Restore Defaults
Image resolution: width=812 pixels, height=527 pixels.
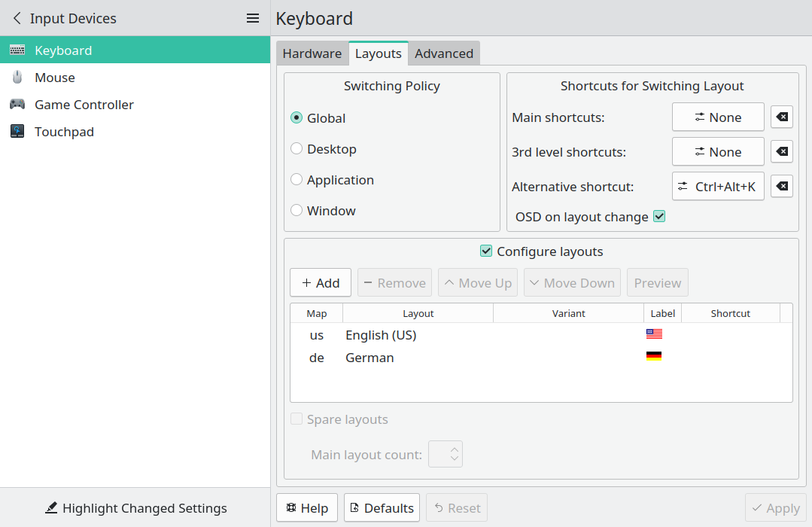pyautogui.click(x=382, y=508)
